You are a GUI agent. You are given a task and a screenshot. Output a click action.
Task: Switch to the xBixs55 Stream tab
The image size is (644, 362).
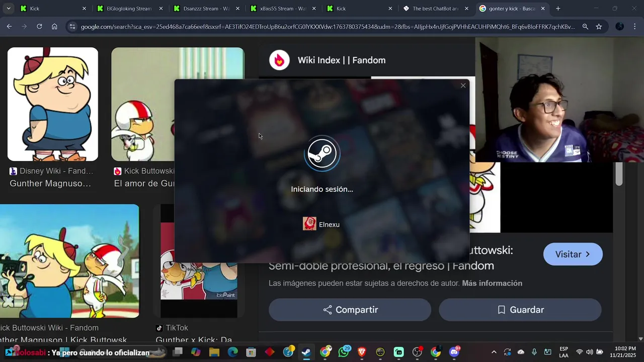(283, 9)
